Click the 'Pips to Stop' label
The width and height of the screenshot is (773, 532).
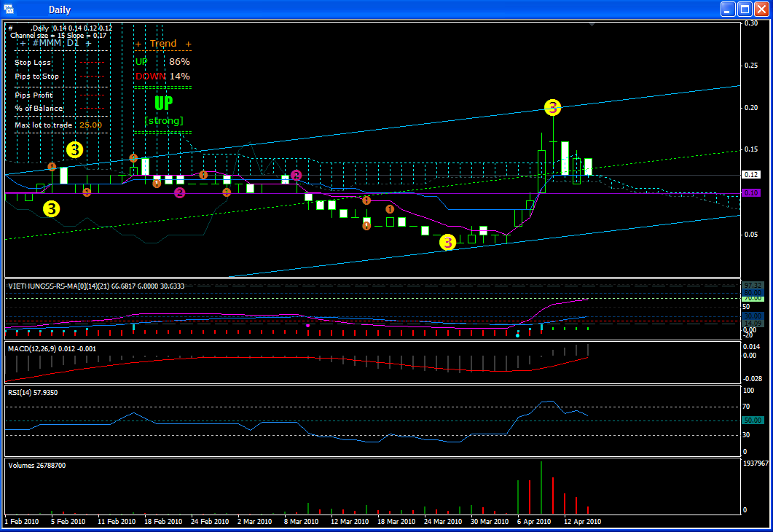pos(37,77)
